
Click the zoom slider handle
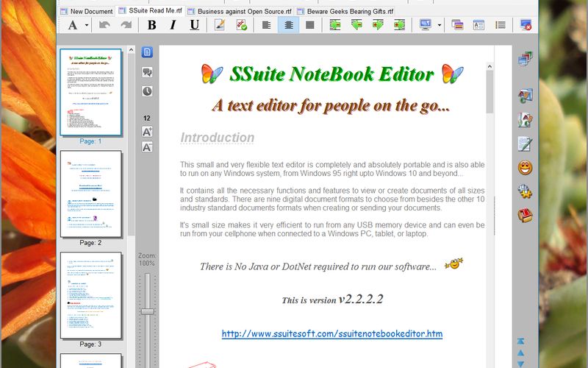pyautogui.click(x=147, y=311)
